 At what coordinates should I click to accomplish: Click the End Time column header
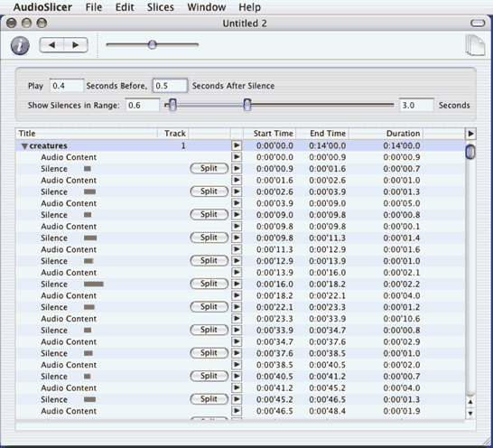pos(322,134)
